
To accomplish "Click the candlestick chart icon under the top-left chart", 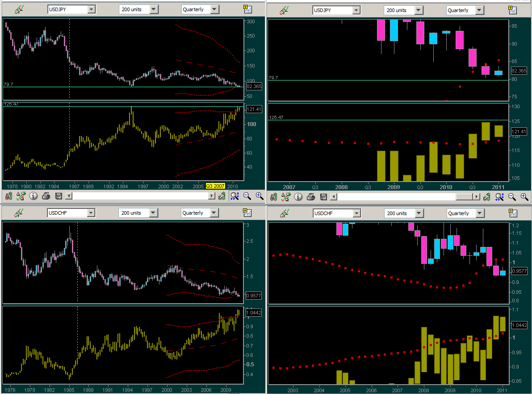I will click(x=8, y=196).
